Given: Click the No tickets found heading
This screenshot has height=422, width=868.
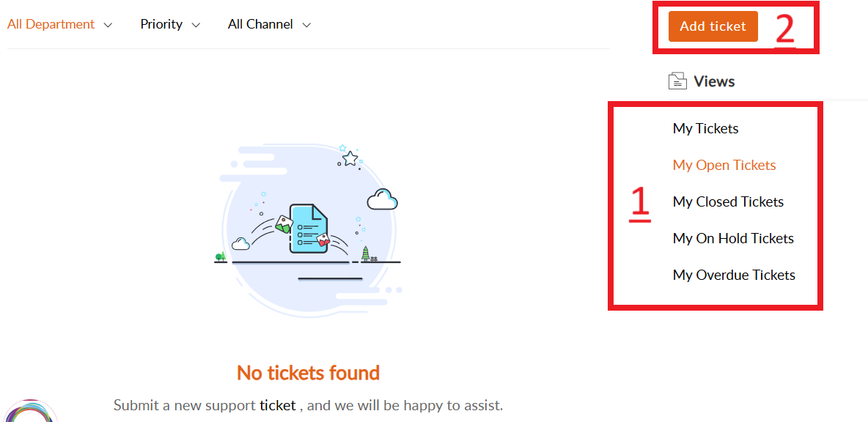Looking at the screenshot, I should (308, 373).
